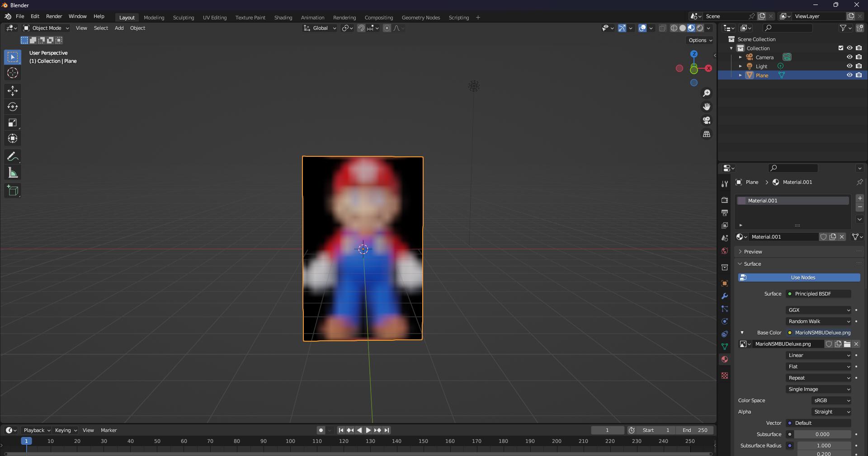Select the Move tool
This screenshot has height=456, width=868.
click(x=13, y=91)
